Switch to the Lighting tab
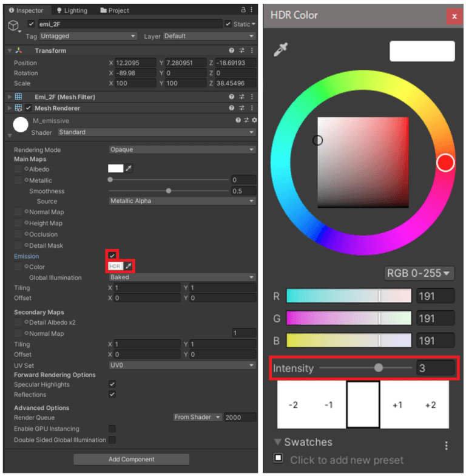Screen dimensions: 466x476 72,10
